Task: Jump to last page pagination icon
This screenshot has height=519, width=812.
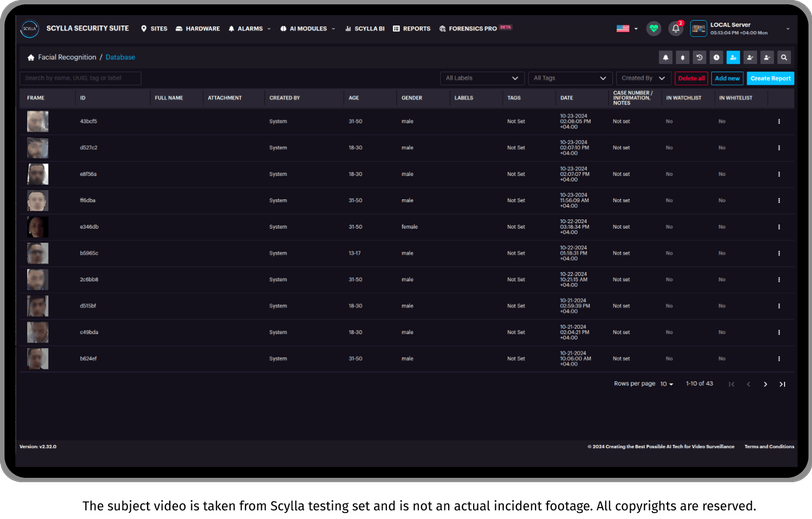Action: (x=782, y=384)
